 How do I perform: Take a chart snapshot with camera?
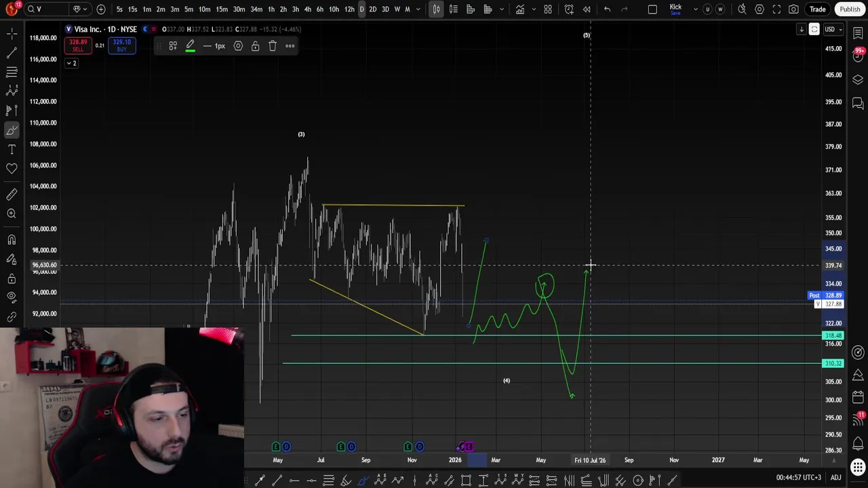793,9
